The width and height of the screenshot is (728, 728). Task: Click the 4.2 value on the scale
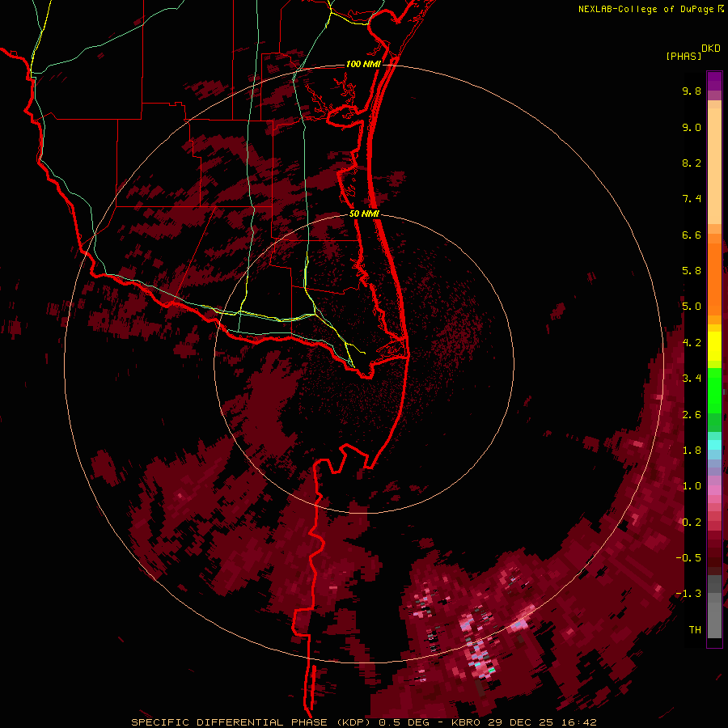[x=692, y=343]
